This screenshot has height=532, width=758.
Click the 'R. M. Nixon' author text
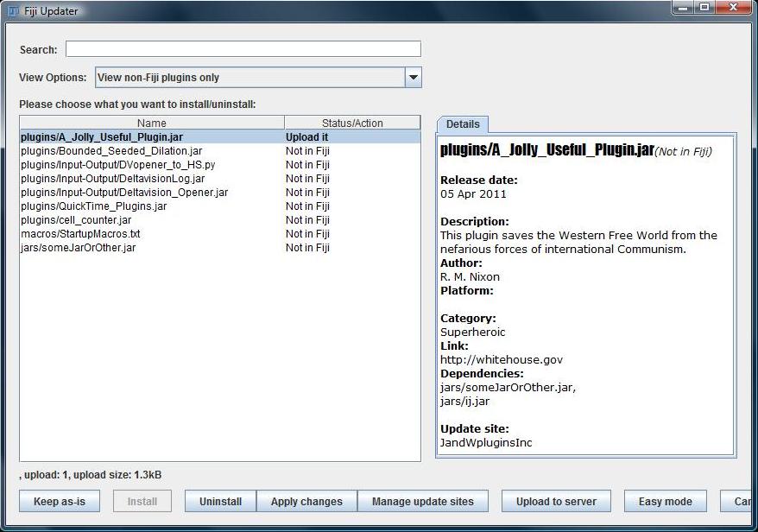(470, 277)
